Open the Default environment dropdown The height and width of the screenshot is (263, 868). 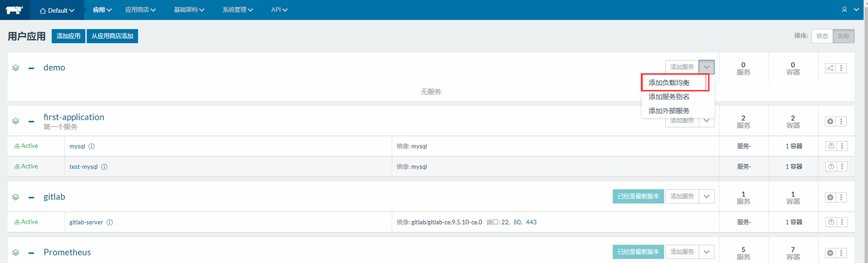point(57,10)
